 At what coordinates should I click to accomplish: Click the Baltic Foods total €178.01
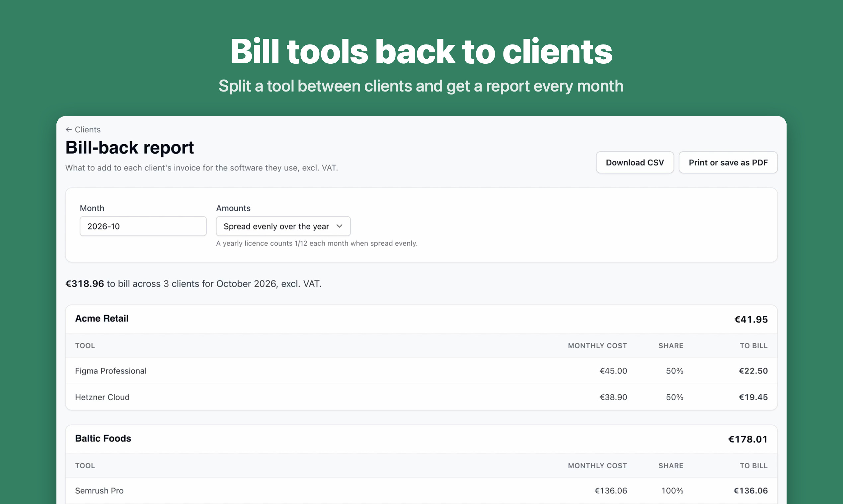click(748, 439)
